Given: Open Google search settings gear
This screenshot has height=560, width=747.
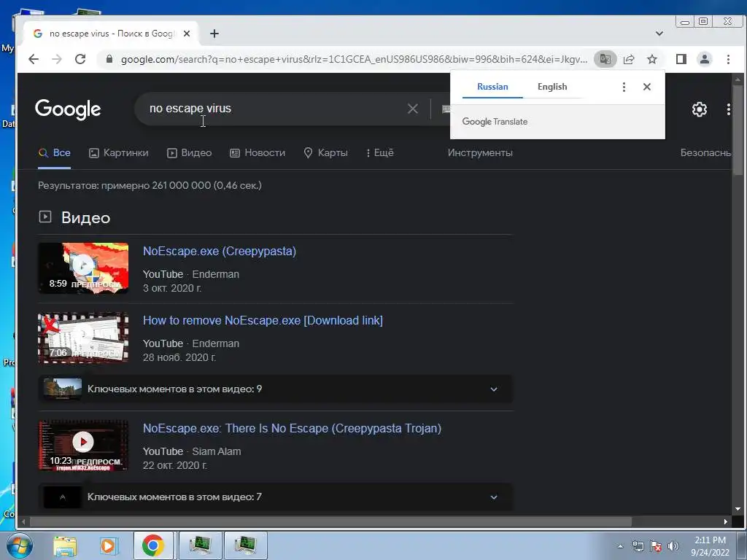Looking at the screenshot, I should 700,109.
